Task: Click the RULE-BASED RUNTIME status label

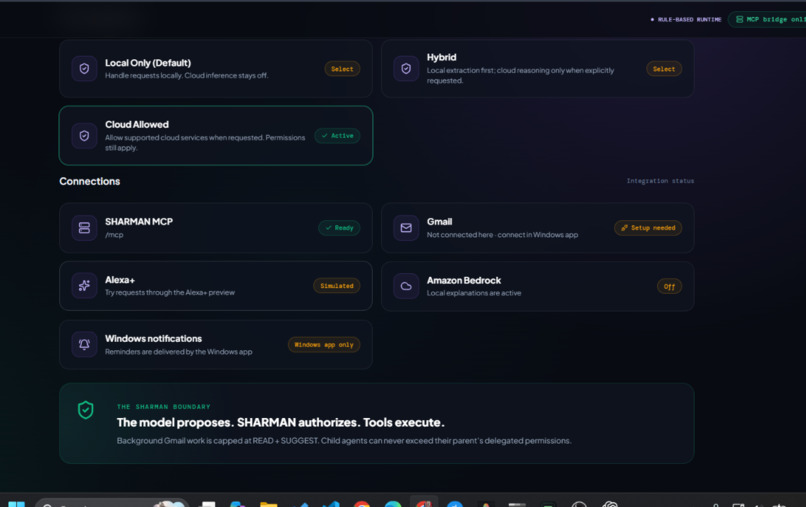Action: [x=686, y=20]
